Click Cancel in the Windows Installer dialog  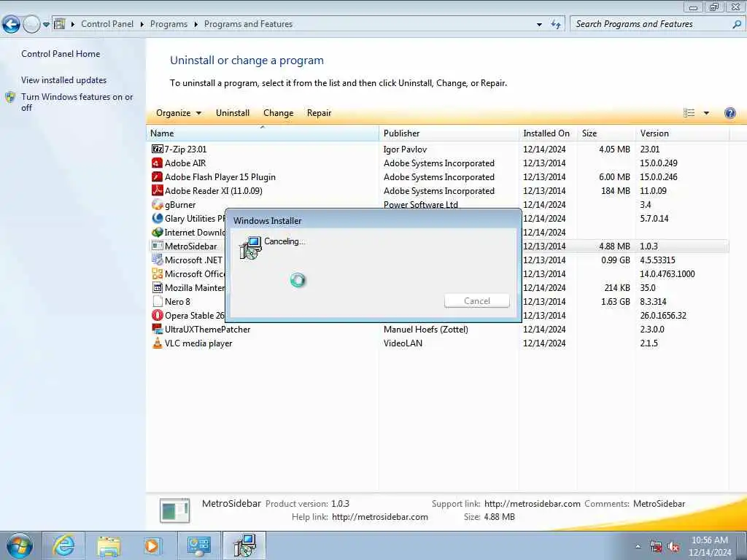(476, 301)
